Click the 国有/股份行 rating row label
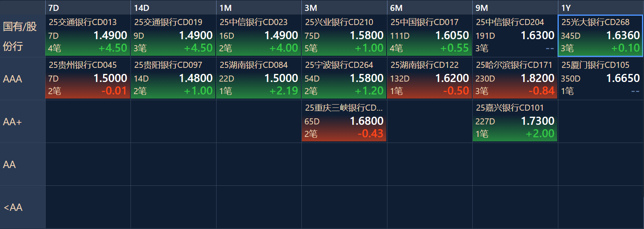 click(x=23, y=36)
